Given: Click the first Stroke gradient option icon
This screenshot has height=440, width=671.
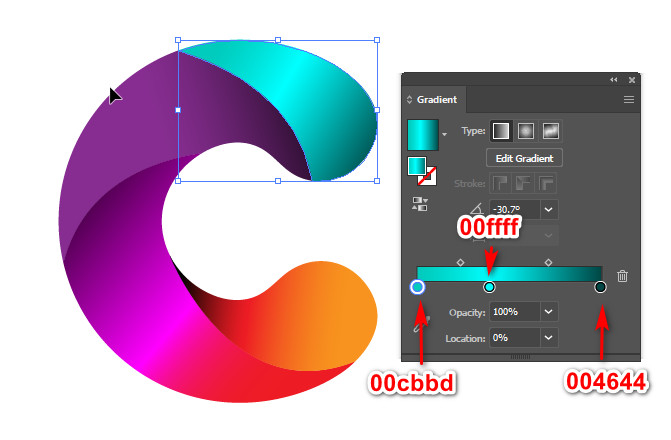Looking at the screenshot, I should click(500, 184).
